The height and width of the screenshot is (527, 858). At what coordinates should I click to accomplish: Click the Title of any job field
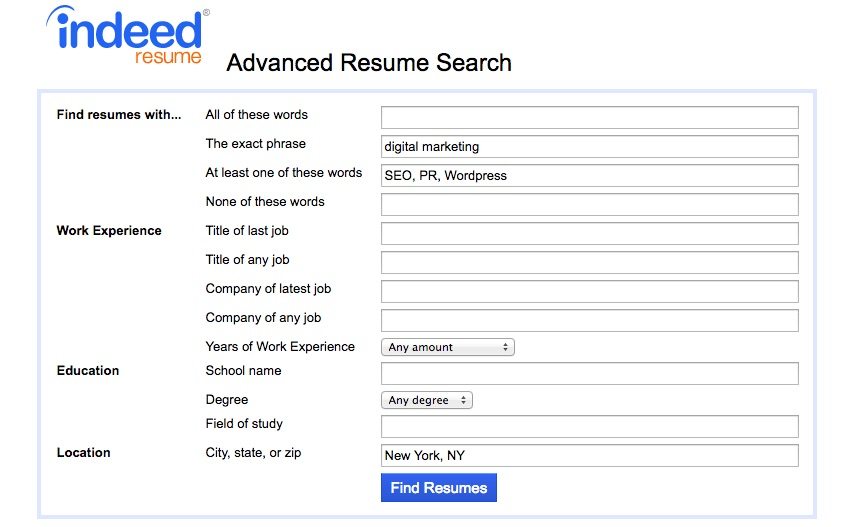pos(590,263)
